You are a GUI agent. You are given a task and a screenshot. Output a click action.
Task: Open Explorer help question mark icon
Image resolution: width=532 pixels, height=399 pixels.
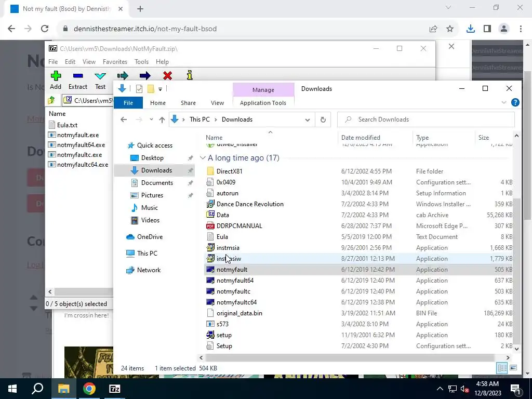515,102
